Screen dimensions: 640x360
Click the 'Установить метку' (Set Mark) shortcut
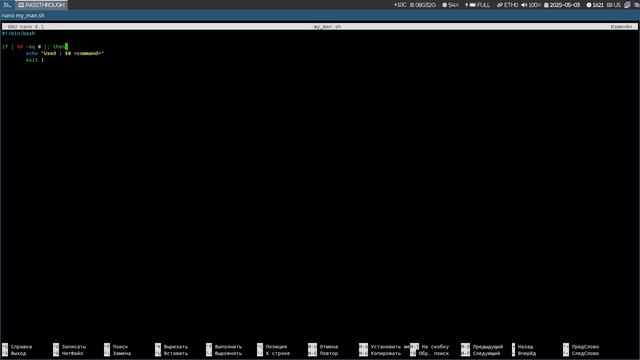[x=384, y=347]
